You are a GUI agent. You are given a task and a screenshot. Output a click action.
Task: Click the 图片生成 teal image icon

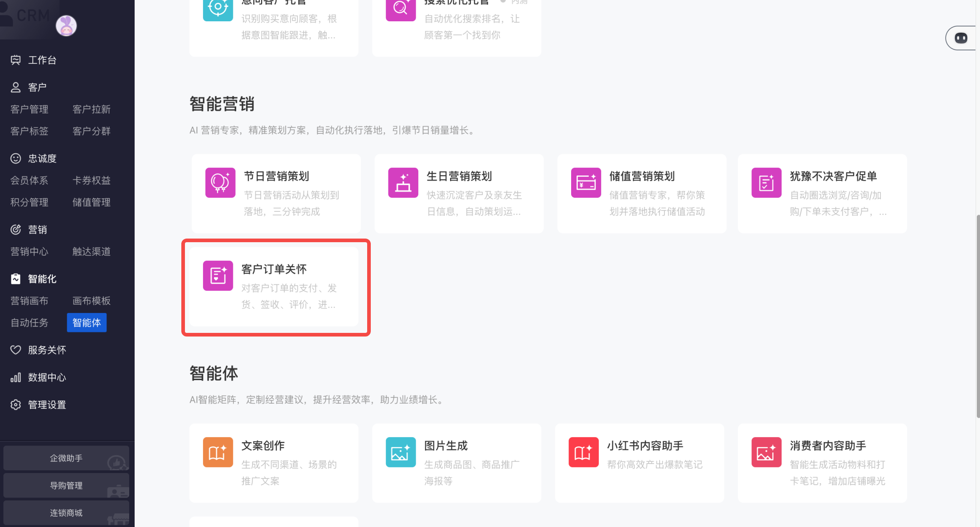[x=401, y=452]
